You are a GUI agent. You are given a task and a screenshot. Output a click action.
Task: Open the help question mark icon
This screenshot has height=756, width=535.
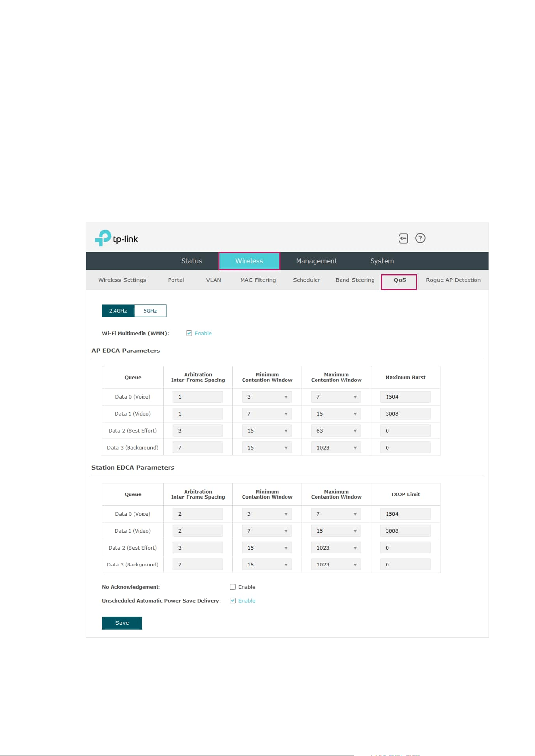[420, 238]
